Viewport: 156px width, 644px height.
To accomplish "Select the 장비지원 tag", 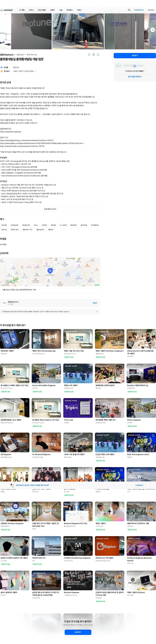I will click(x=4, y=225).
